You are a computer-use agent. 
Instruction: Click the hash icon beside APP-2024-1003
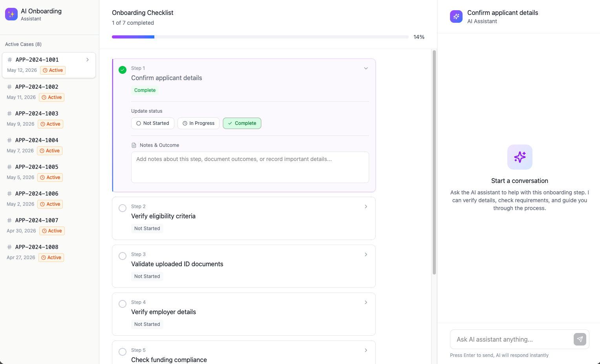pos(9,113)
